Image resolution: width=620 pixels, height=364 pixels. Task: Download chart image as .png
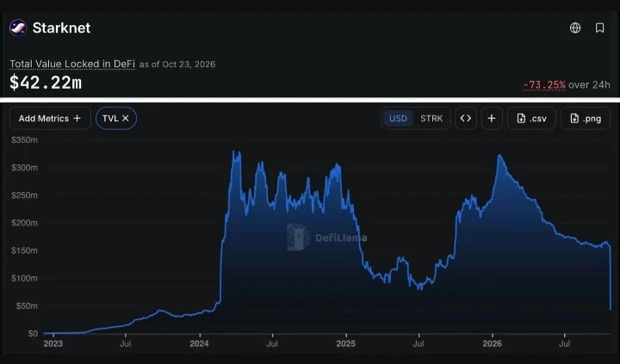pyautogui.click(x=586, y=118)
